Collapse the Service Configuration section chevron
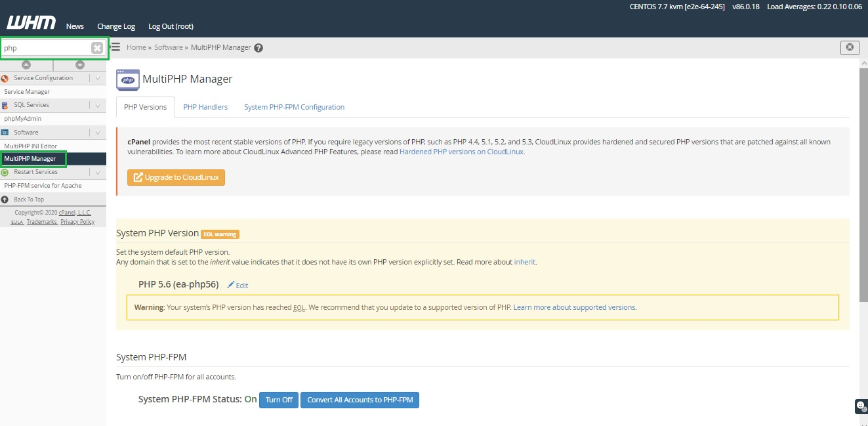The width and height of the screenshot is (868, 426). pos(98,78)
